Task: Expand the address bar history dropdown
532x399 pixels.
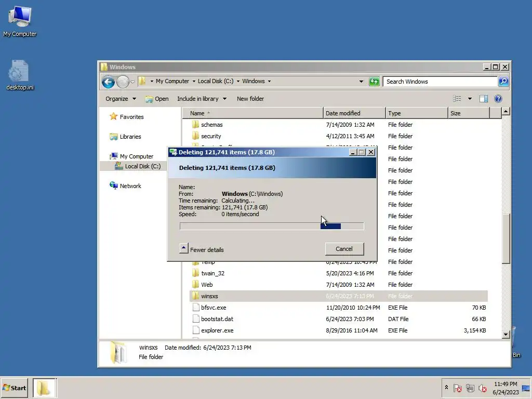Action: [362, 82]
